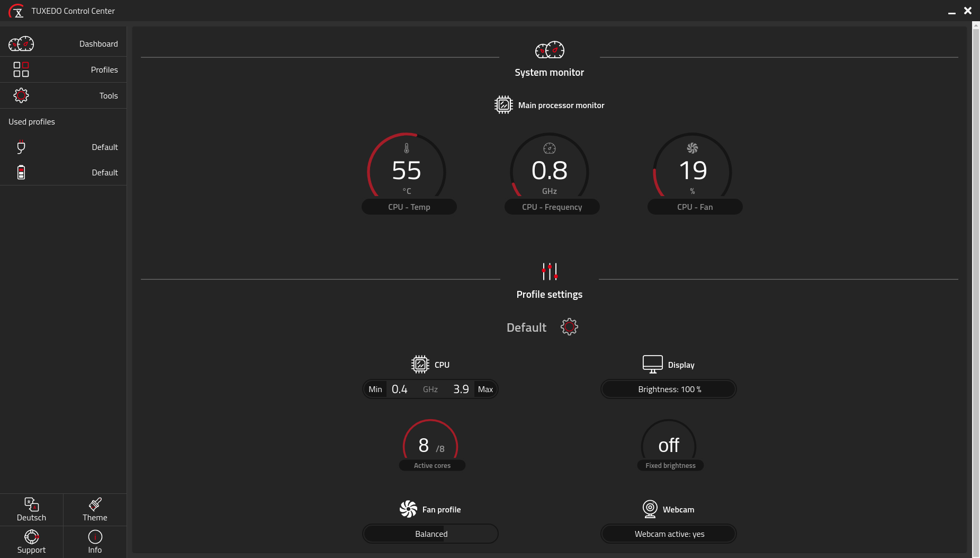Click the System monitor gauges icon

click(550, 50)
